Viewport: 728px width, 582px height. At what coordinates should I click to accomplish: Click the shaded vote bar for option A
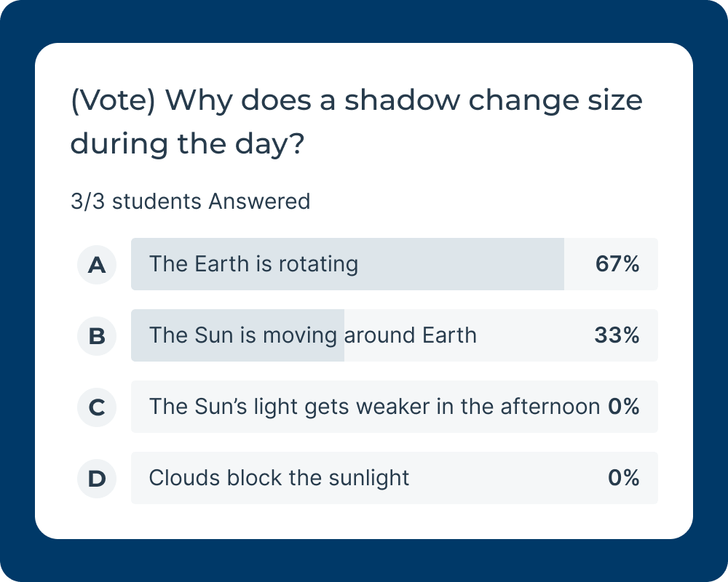347,265
